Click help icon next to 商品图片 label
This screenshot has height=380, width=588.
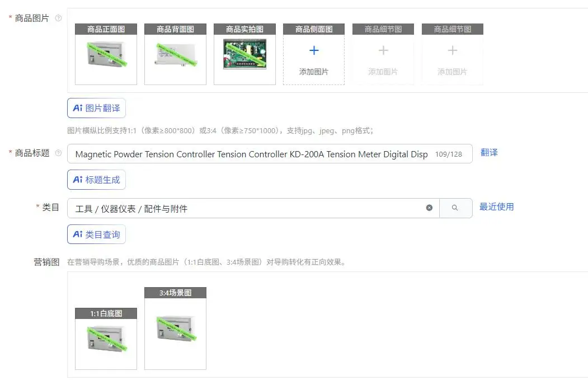(x=58, y=18)
